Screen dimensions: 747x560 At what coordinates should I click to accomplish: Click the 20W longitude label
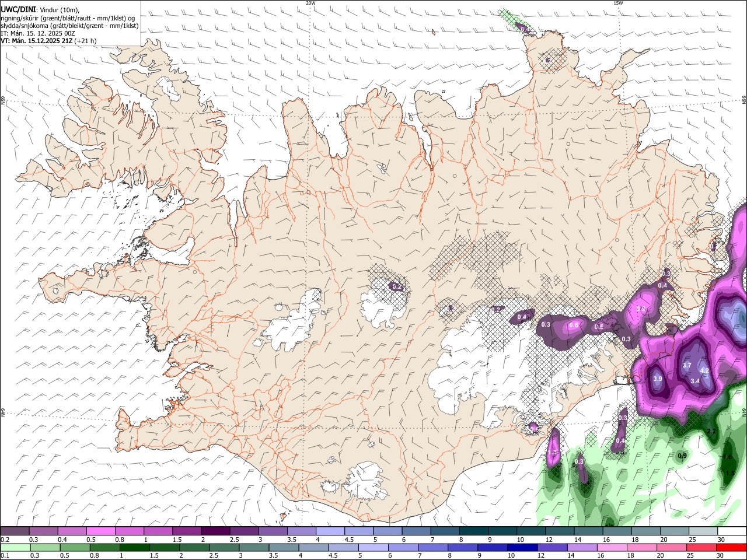pos(310,3)
